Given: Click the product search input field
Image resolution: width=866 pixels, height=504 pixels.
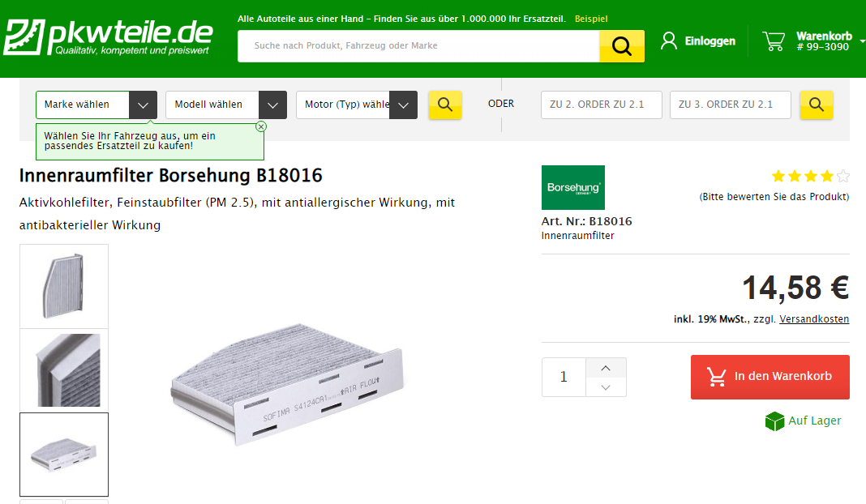Looking at the screenshot, I should [418, 46].
